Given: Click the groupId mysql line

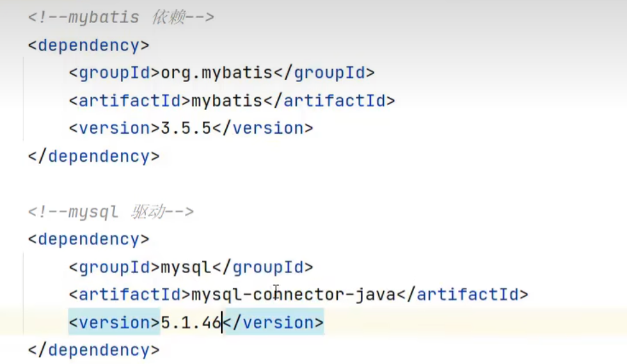Looking at the screenshot, I should (x=191, y=267).
